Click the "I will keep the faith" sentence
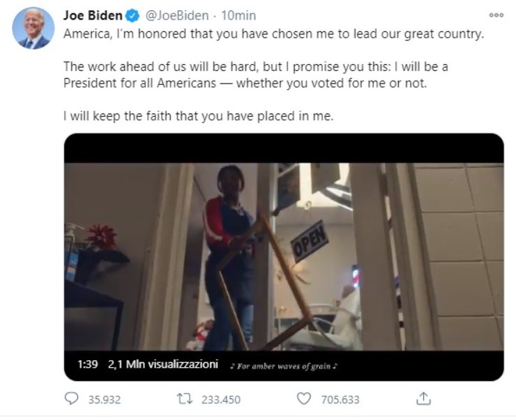Viewport: 516px width, 420px height. coord(198,116)
